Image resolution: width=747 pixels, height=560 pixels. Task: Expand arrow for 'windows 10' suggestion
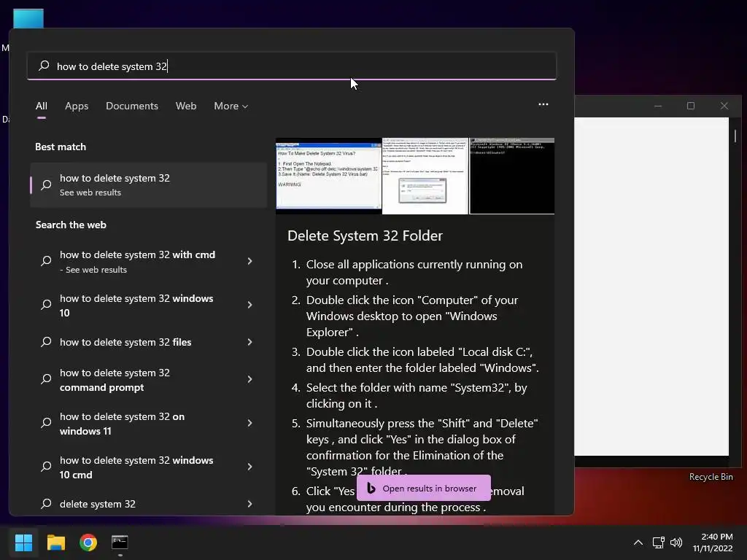tap(249, 305)
